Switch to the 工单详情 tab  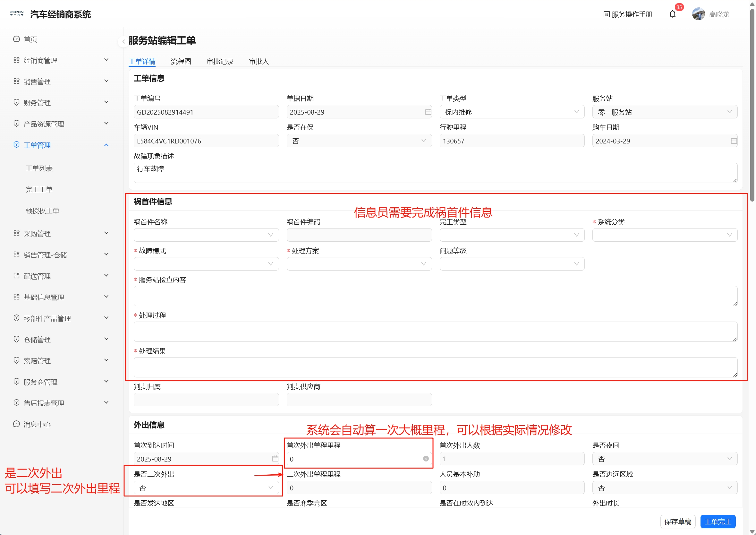tap(142, 61)
